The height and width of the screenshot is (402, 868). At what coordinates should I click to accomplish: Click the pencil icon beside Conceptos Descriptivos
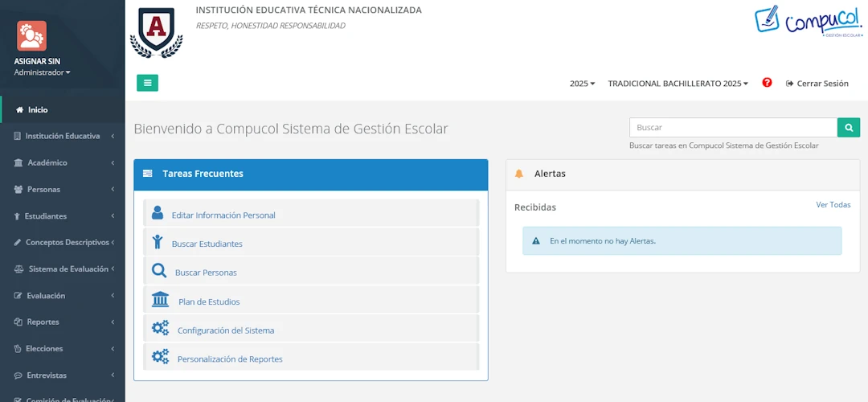pyautogui.click(x=17, y=243)
